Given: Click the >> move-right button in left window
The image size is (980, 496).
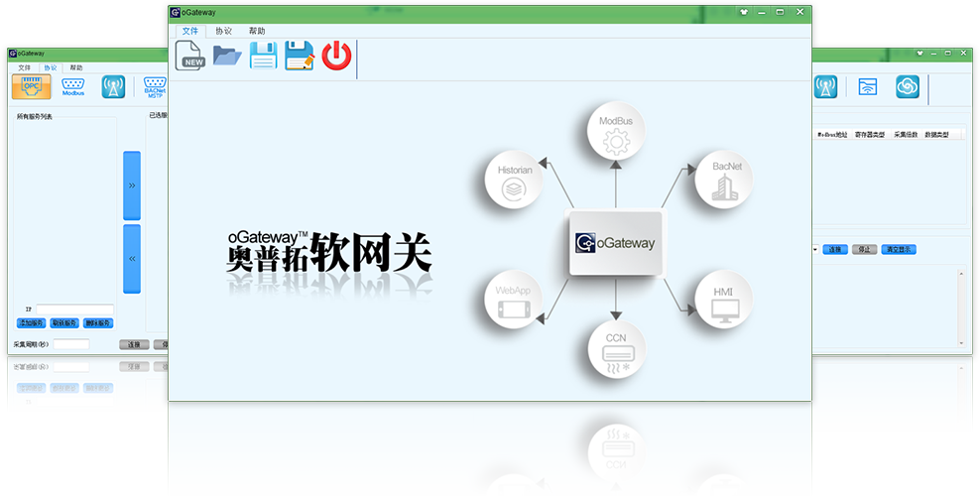Looking at the screenshot, I should pyautogui.click(x=132, y=186).
